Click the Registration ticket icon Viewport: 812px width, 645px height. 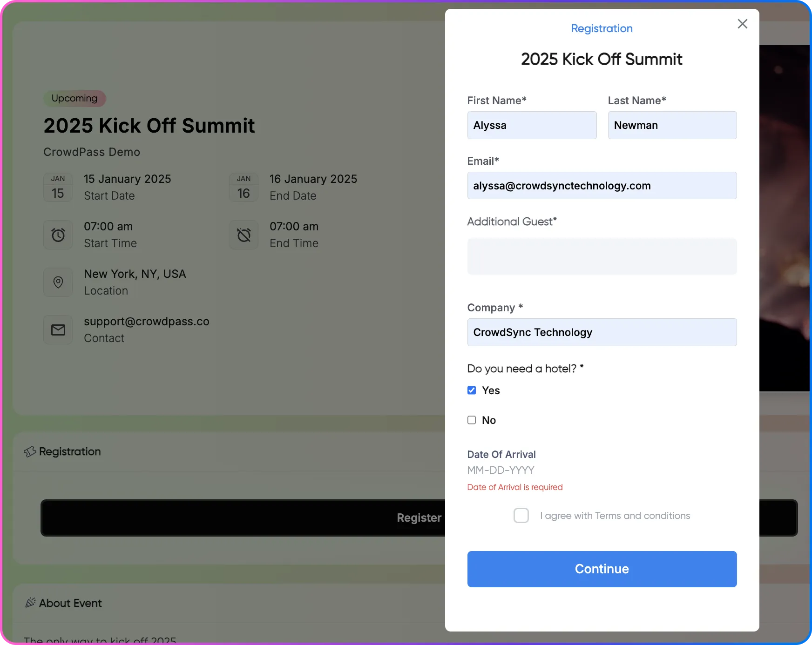[x=30, y=451]
